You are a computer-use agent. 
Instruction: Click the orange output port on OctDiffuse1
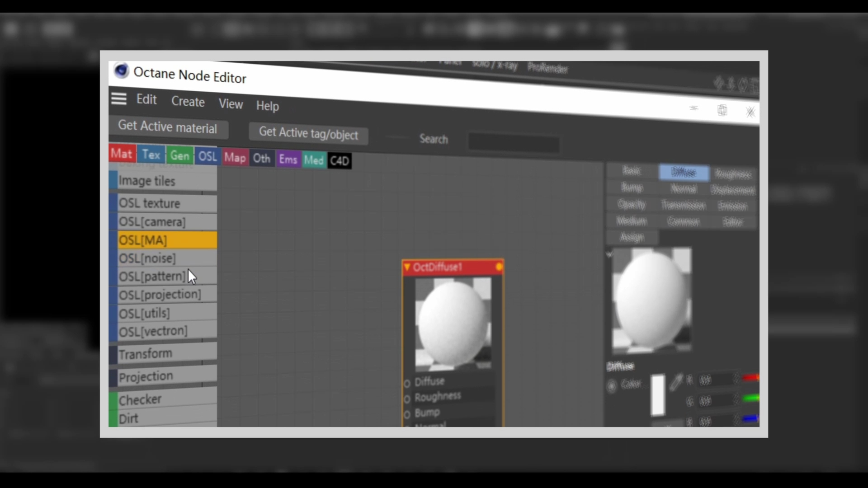[499, 267]
